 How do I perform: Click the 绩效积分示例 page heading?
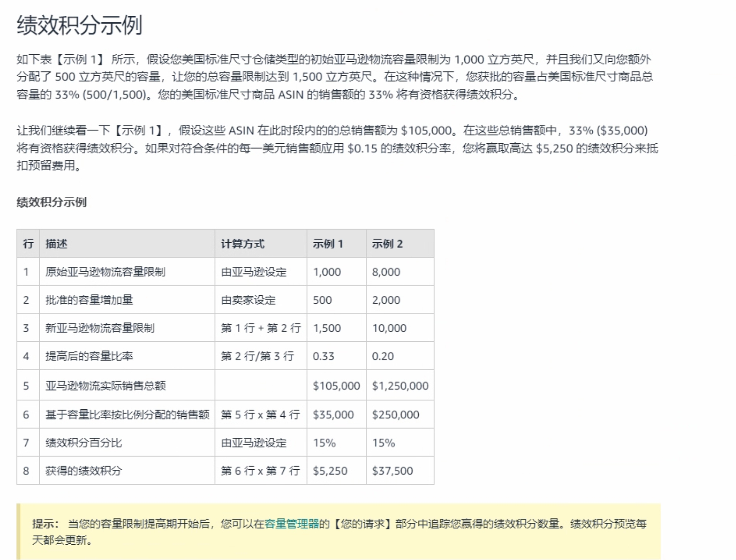tap(80, 25)
